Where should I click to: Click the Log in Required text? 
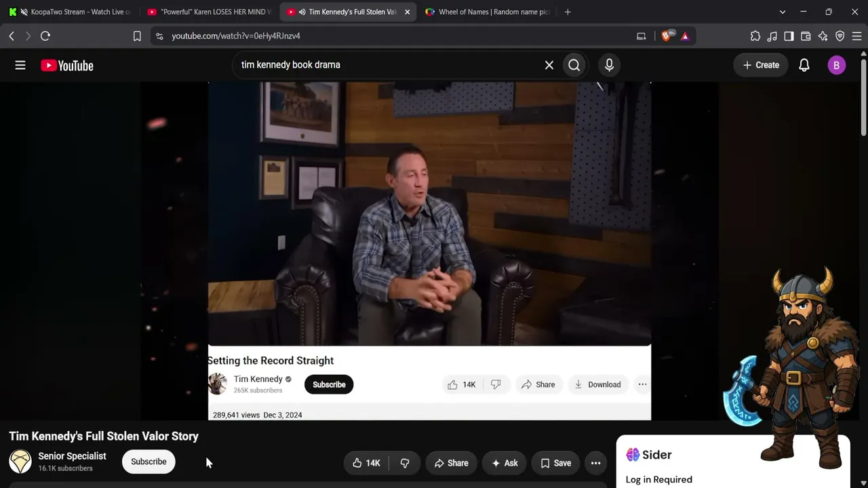(x=659, y=479)
